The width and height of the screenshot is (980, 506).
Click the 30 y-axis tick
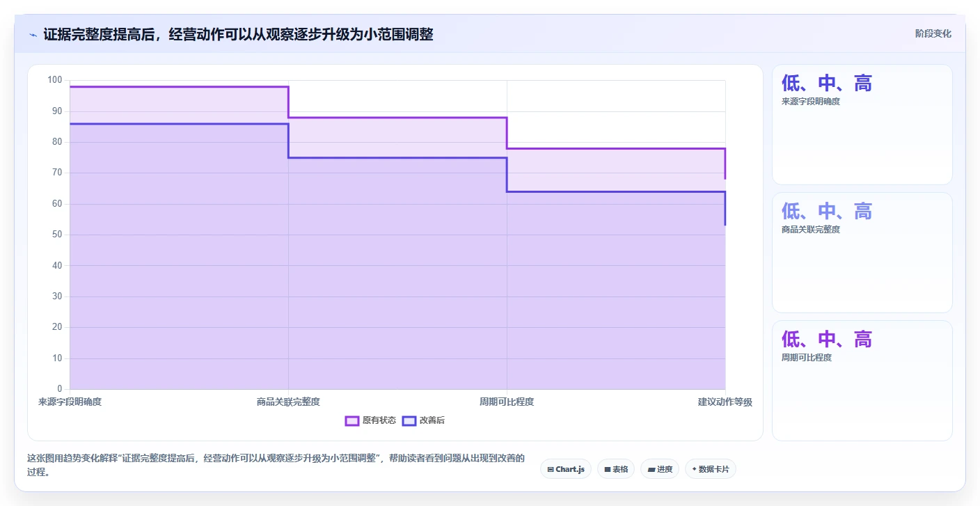tap(57, 297)
